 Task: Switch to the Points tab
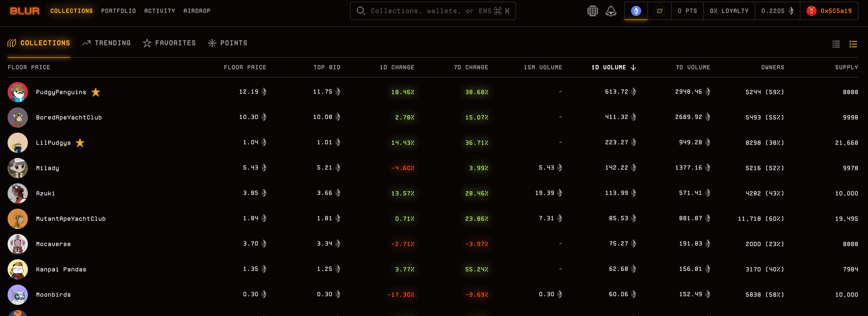[x=227, y=43]
